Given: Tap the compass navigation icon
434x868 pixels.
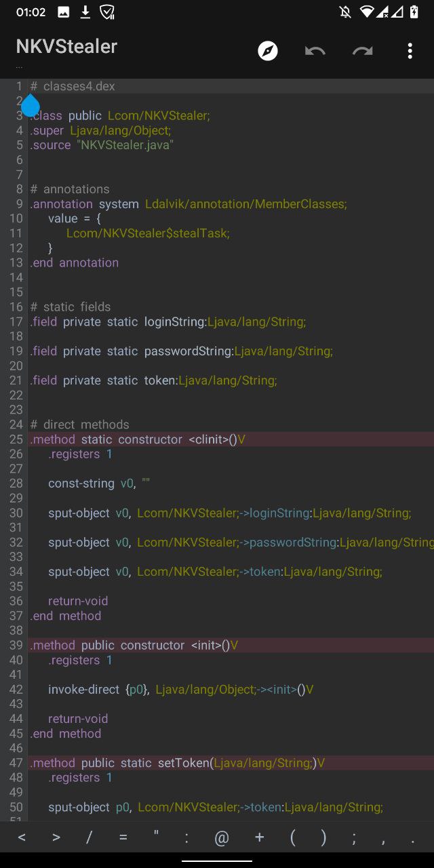Looking at the screenshot, I should pyautogui.click(x=268, y=51).
